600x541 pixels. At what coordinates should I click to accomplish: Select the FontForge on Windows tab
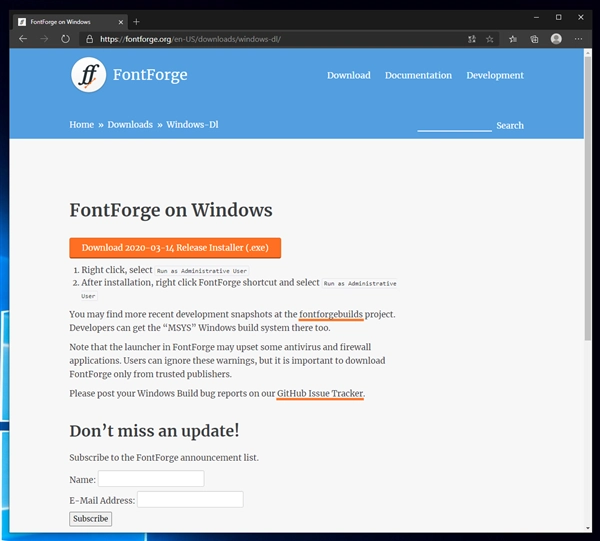(x=71, y=22)
